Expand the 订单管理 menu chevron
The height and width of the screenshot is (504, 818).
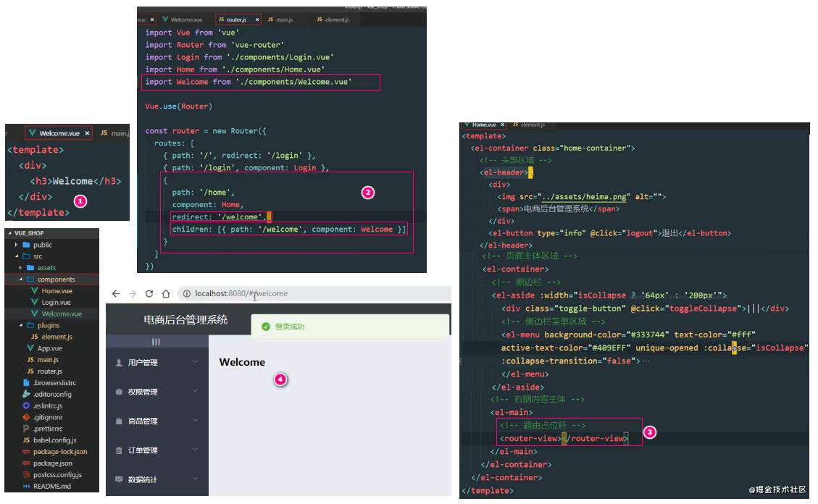coord(196,449)
